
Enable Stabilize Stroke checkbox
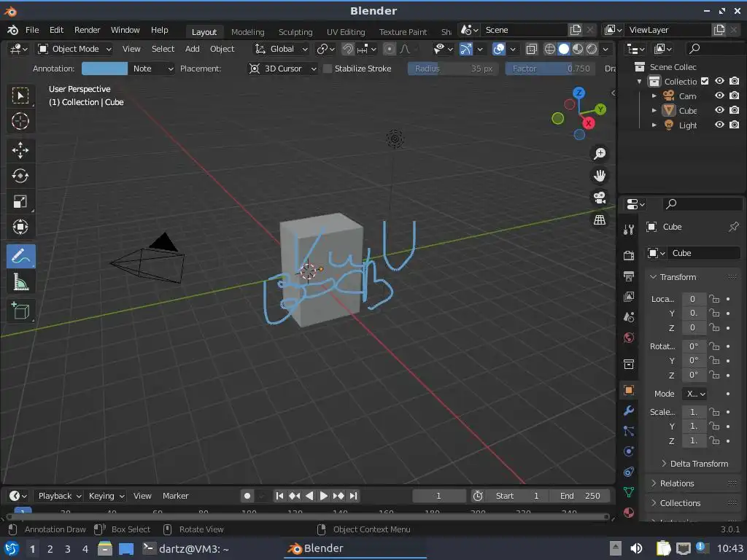(328, 69)
